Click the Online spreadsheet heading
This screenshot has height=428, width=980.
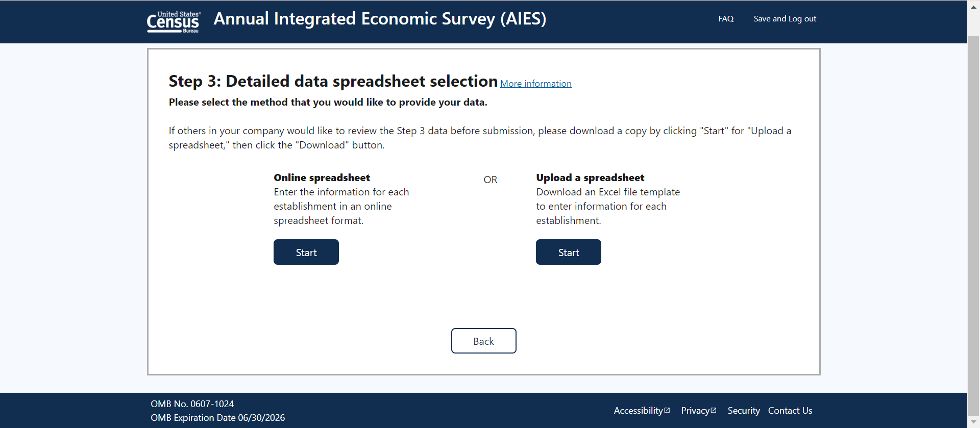[322, 178]
